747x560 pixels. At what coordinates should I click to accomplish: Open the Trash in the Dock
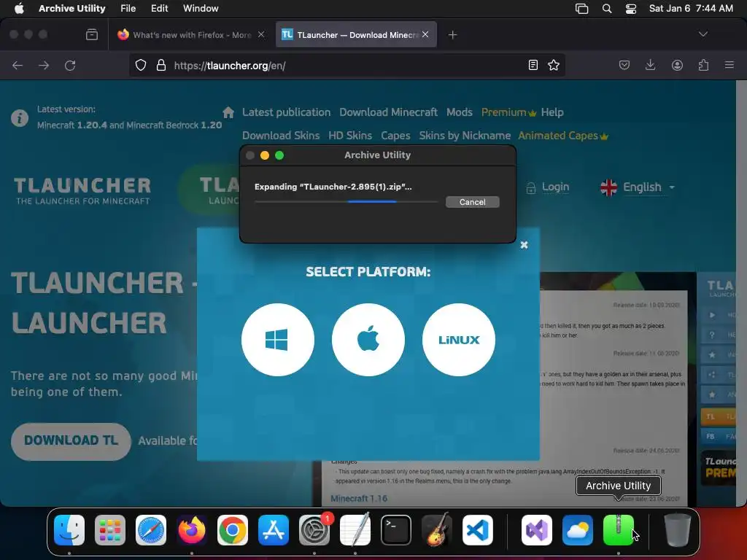pos(677,530)
